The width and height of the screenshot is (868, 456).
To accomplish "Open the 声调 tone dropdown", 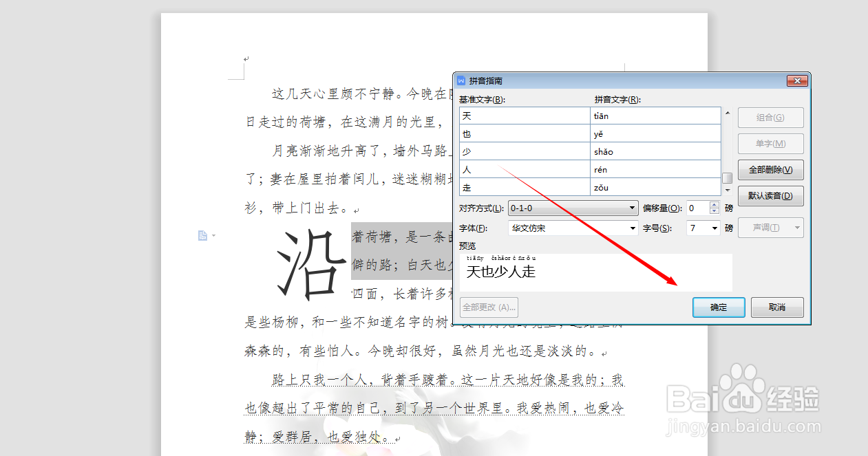I will 770,228.
